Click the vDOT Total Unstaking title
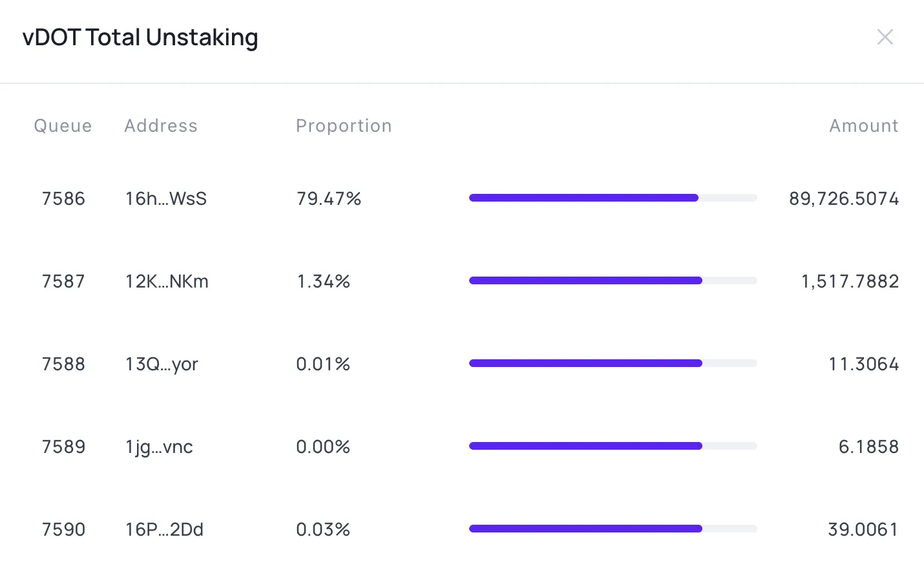Image resolution: width=924 pixels, height=579 pixels. coord(140,37)
